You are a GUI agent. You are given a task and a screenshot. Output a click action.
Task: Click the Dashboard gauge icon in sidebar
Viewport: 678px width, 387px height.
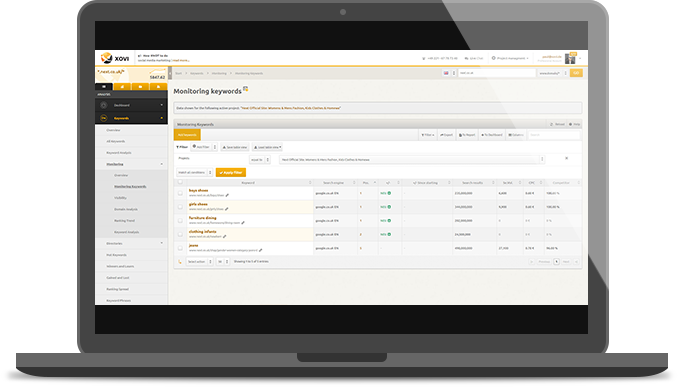coord(104,105)
